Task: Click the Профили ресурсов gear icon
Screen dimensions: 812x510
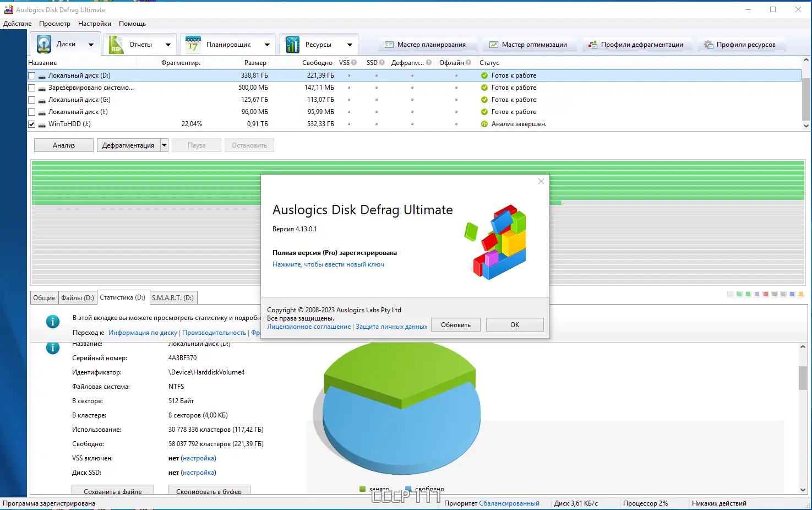Action: tap(709, 45)
